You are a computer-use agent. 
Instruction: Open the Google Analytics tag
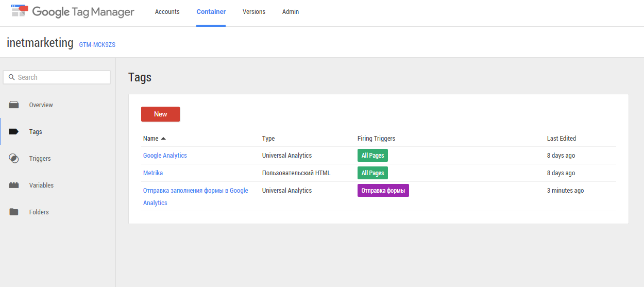click(165, 156)
